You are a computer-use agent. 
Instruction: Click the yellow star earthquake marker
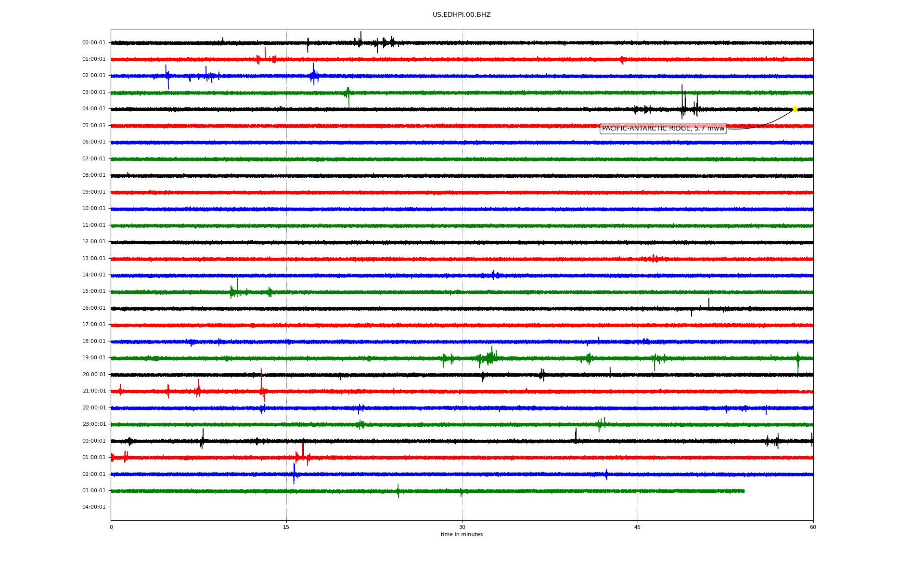795,108
